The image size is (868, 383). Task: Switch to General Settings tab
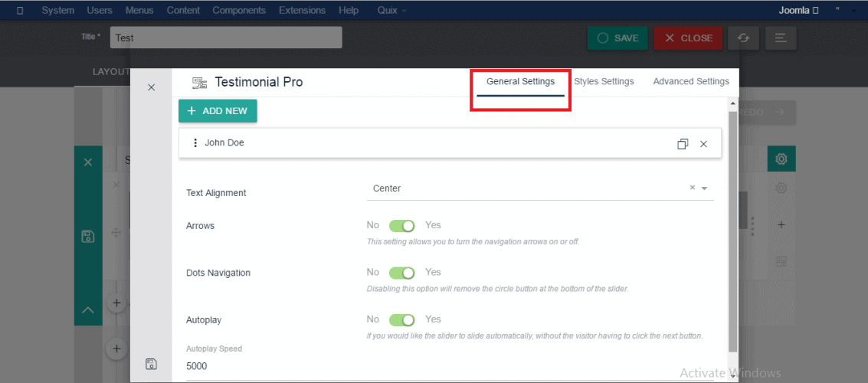click(x=520, y=82)
